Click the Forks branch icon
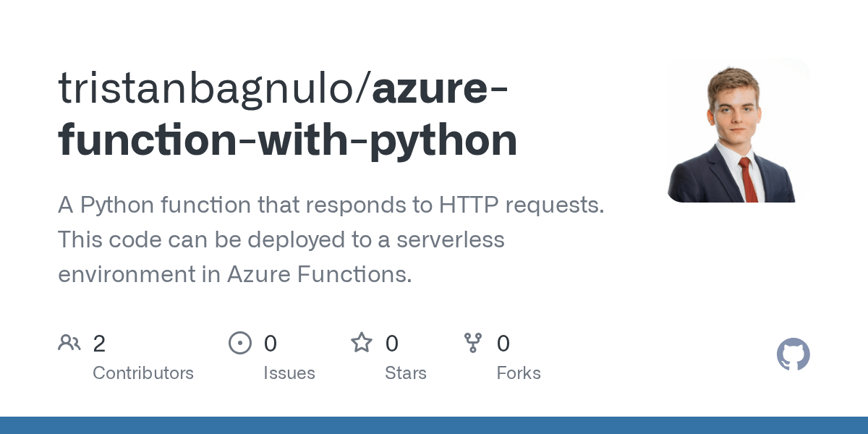The height and width of the screenshot is (434, 868). (473, 343)
